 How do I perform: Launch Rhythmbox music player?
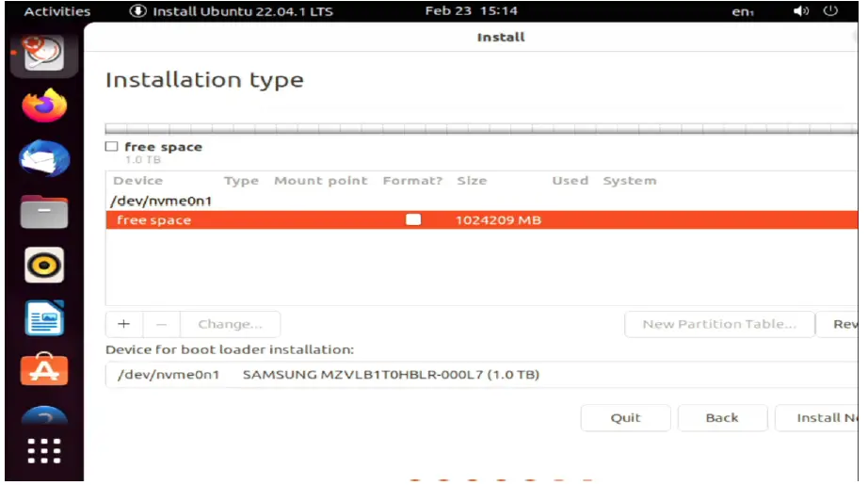44,266
